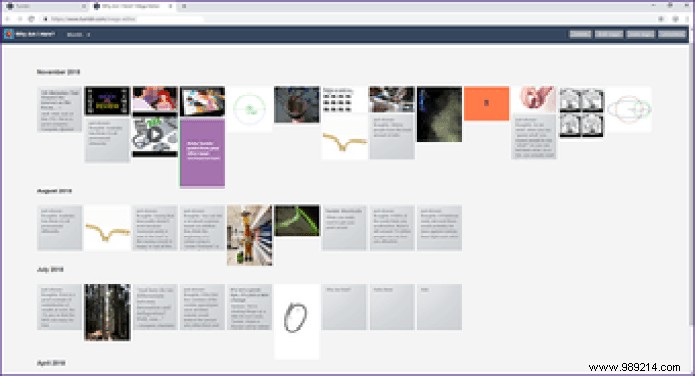
Task: Select the green circle drawing post
Action: pos(250,109)
